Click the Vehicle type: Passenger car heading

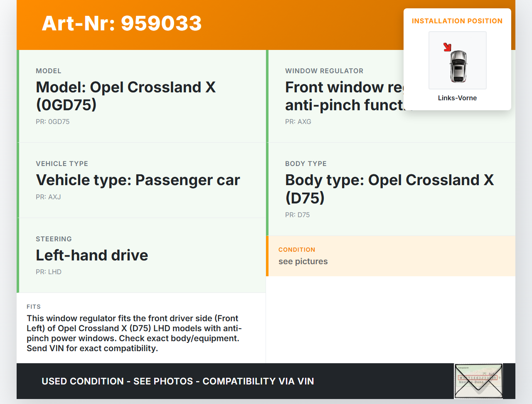coord(138,180)
